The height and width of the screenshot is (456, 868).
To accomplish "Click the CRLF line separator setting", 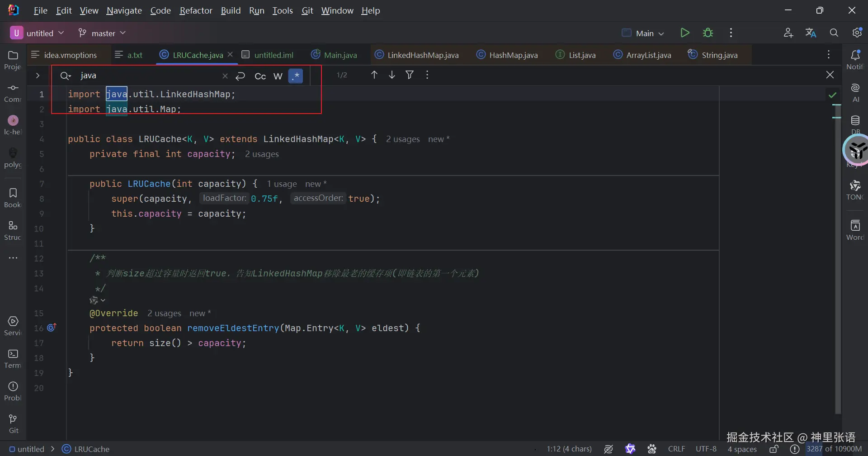I will pyautogui.click(x=676, y=449).
